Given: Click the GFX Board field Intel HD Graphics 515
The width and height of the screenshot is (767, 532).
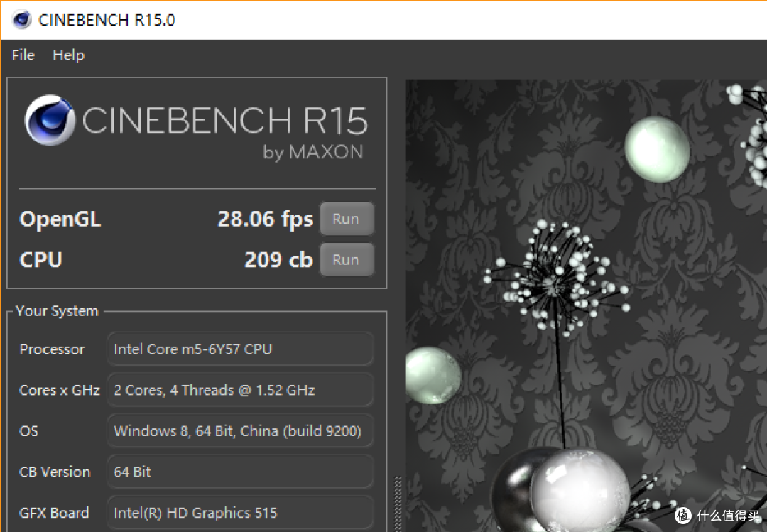Looking at the screenshot, I should 240,512.
